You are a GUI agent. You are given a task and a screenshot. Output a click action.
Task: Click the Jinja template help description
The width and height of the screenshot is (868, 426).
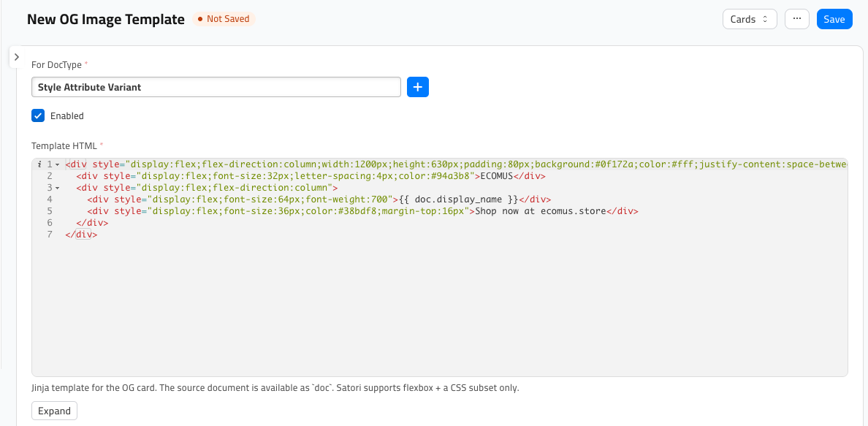[275, 388]
